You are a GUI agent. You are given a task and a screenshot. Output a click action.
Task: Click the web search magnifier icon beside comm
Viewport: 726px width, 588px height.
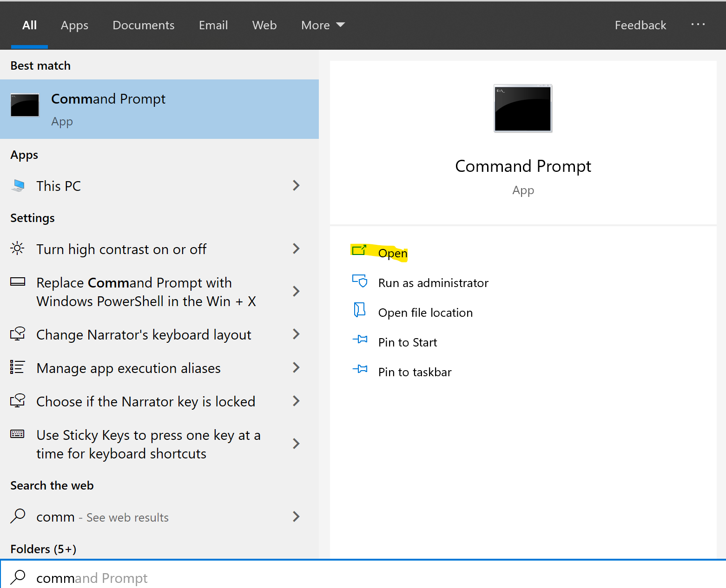click(18, 516)
